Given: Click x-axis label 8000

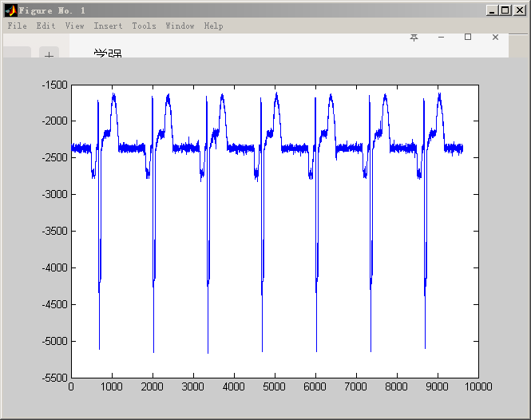Looking at the screenshot, I should [397, 386].
